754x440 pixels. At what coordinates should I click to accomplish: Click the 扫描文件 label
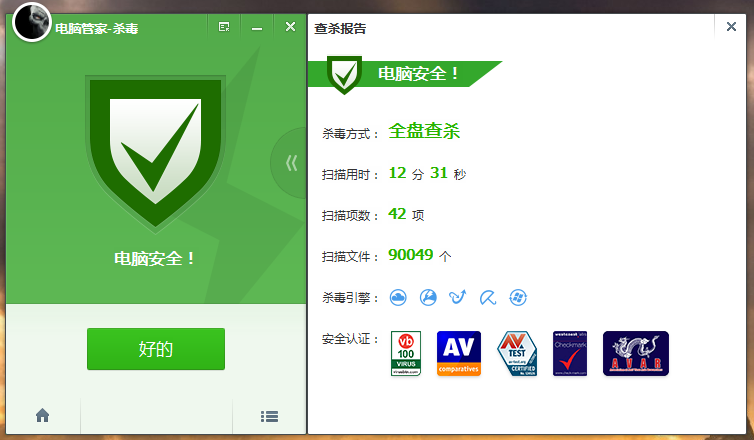pyautogui.click(x=351, y=257)
